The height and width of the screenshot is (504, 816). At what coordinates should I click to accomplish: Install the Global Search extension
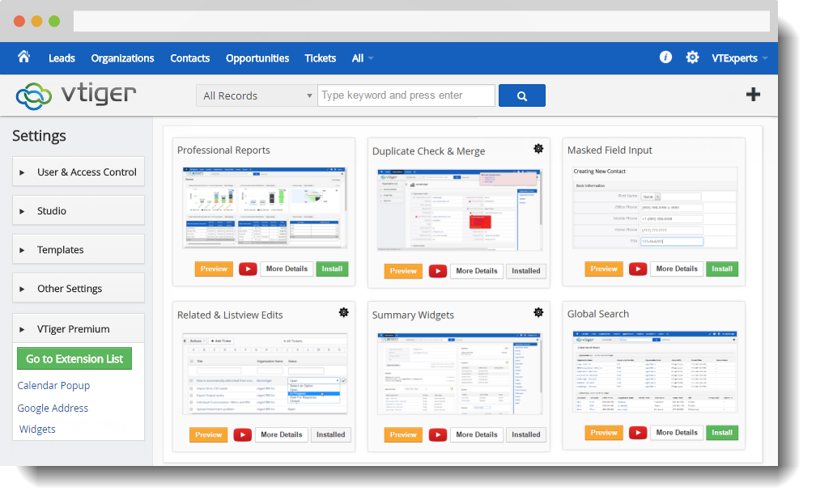[722, 433]
